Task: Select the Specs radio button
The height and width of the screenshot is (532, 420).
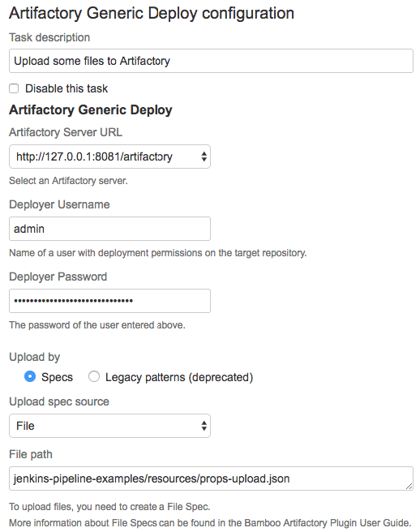Action: click(x=30, y=376)
